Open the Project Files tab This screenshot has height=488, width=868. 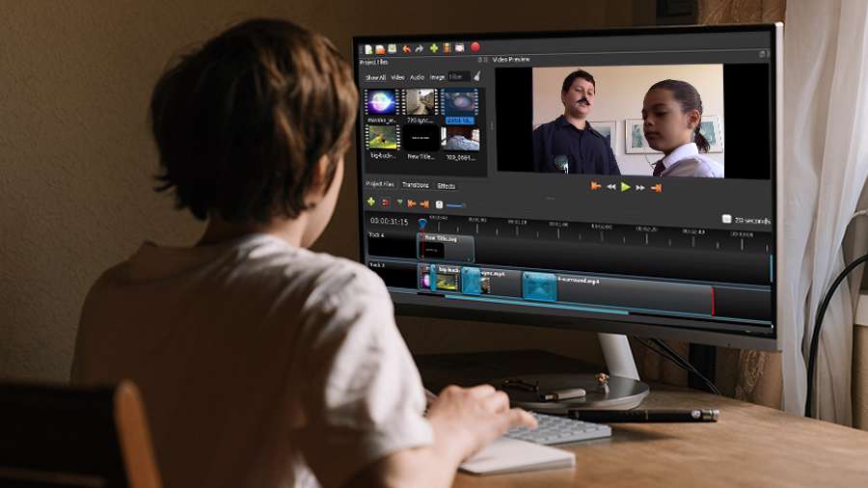tap(380, 184)
